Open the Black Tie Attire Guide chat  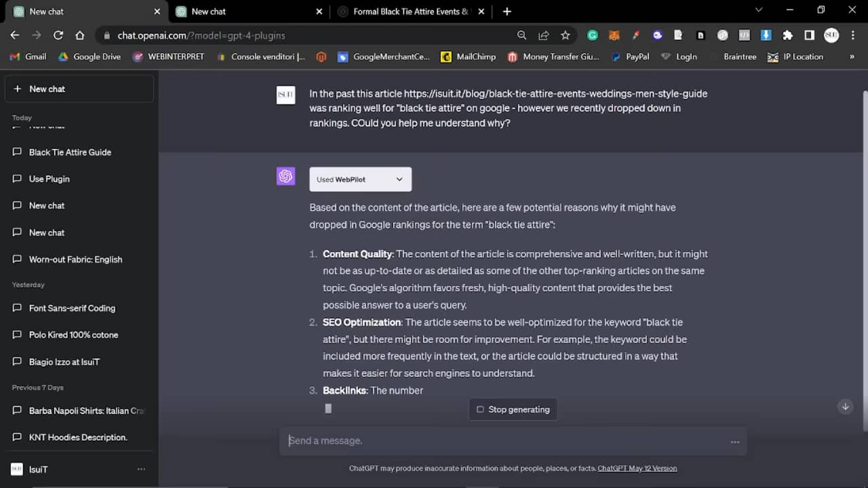point(79,152)
